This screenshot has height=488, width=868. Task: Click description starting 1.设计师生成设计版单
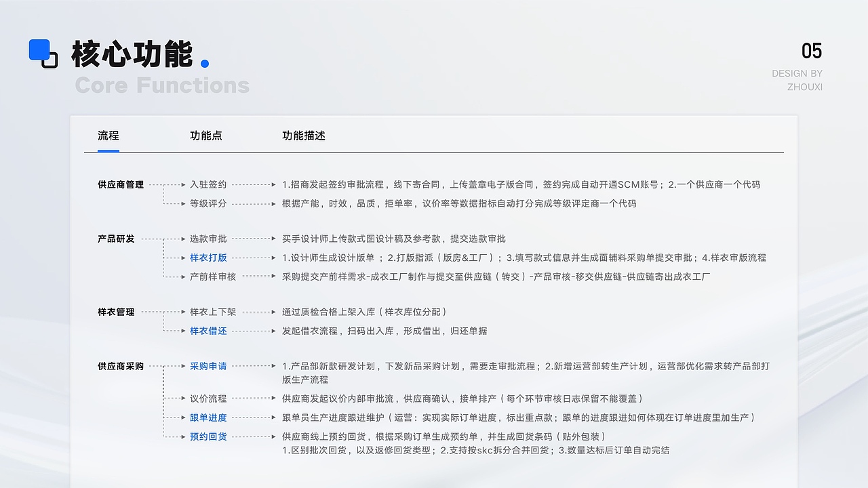coord(524,258)
